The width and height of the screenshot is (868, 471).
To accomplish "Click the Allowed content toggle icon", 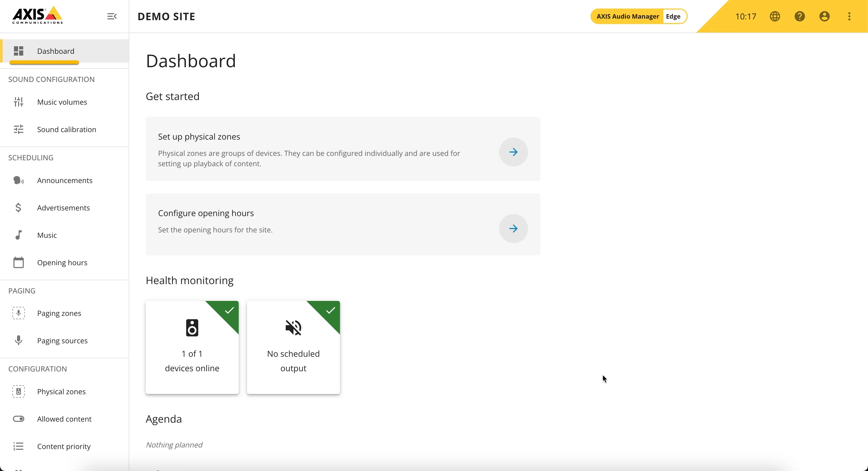I will tap(19, 419).
